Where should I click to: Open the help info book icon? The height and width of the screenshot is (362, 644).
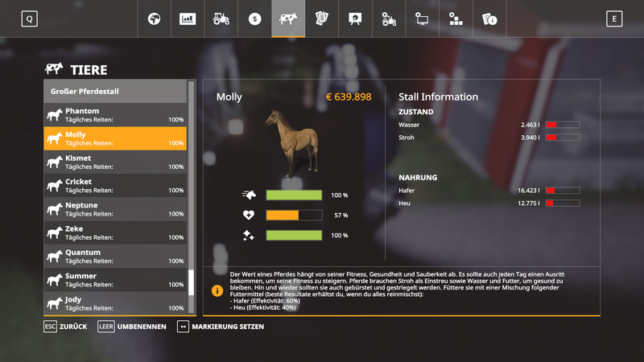point(489,19)
